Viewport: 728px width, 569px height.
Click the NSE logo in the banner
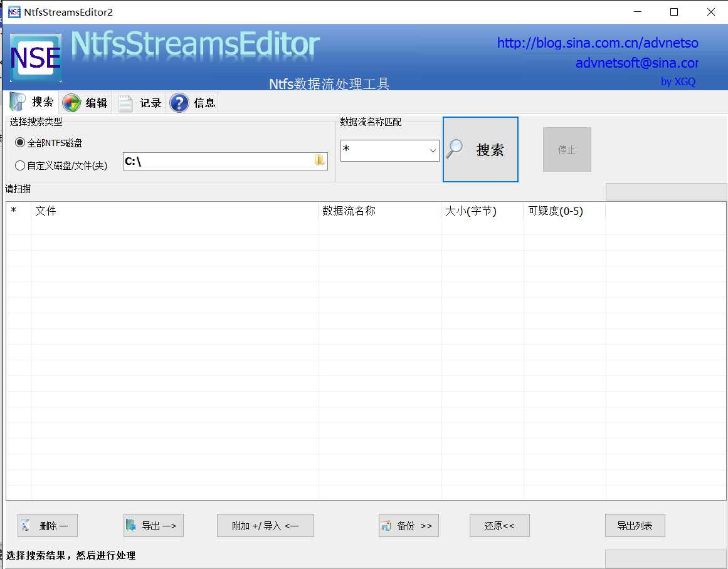click(x=36, y=58)
